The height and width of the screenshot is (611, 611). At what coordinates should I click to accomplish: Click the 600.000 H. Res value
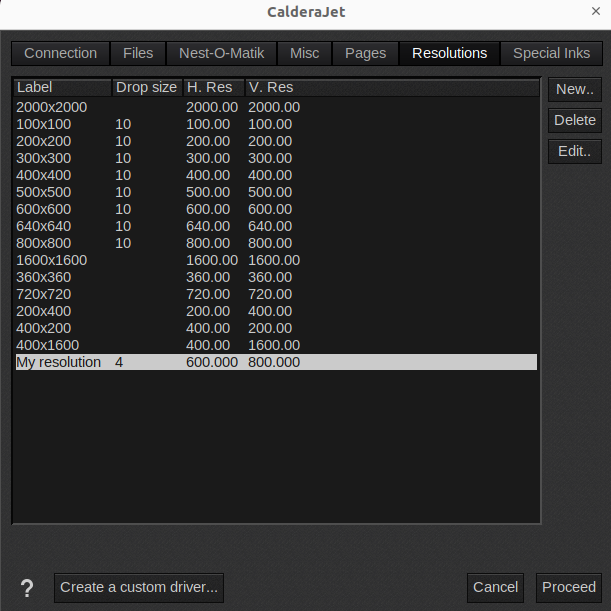[212, 362]
